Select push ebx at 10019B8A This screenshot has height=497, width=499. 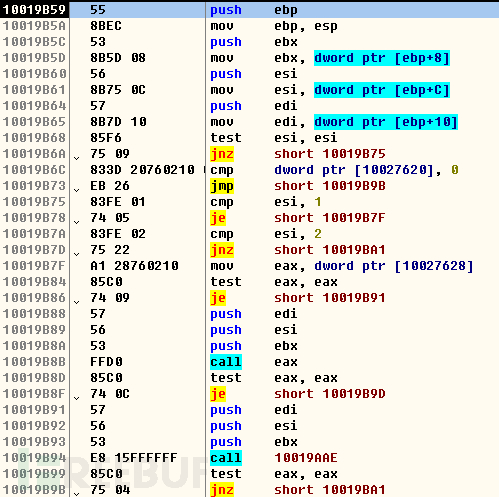click(x=254, y=346)
